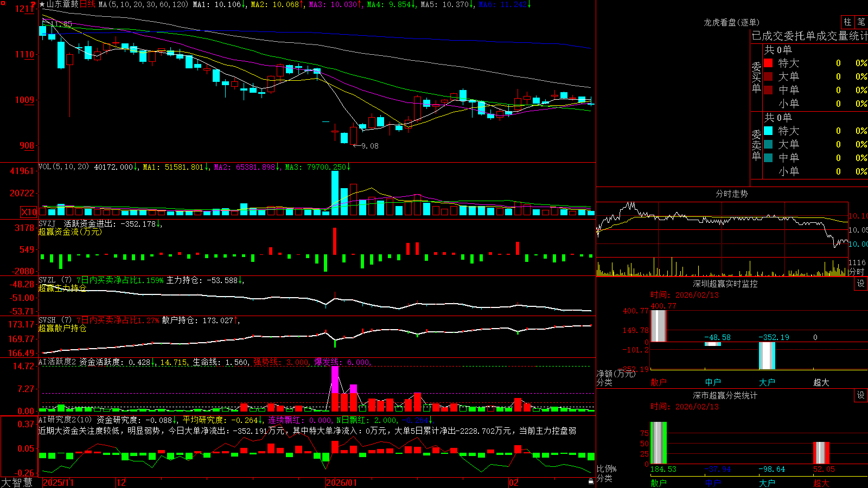The image size is (868, 488).
Task: Click the 散户 bar in 深圳超赢实时监控 chart
Action: pyautogui.click(x=659, y=326)
